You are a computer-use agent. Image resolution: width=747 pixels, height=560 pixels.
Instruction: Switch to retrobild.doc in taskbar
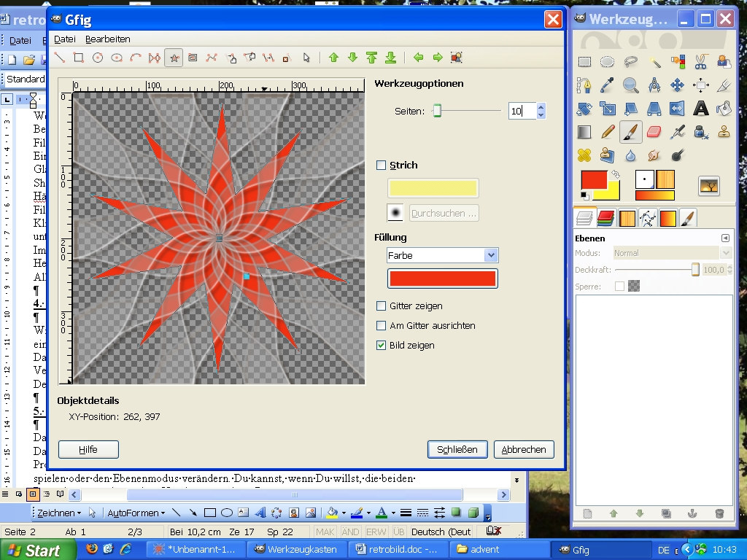(x=397, y=549)
